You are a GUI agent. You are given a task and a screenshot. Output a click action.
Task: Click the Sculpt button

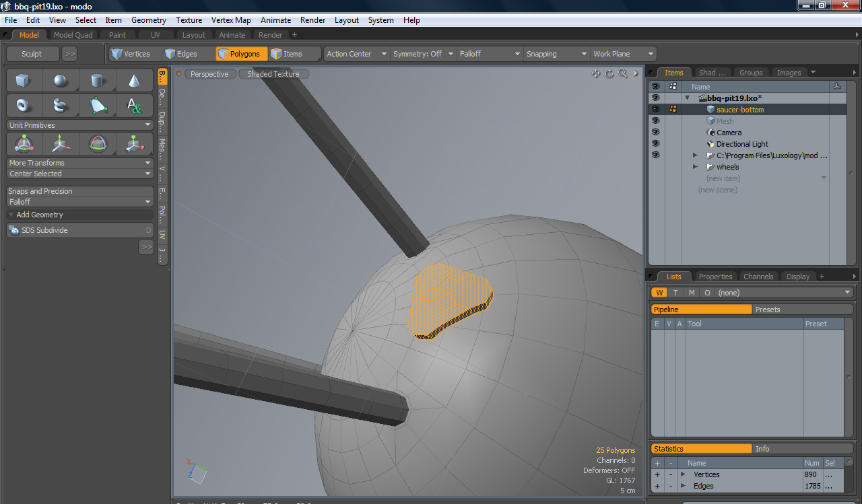tap(32, 54)
